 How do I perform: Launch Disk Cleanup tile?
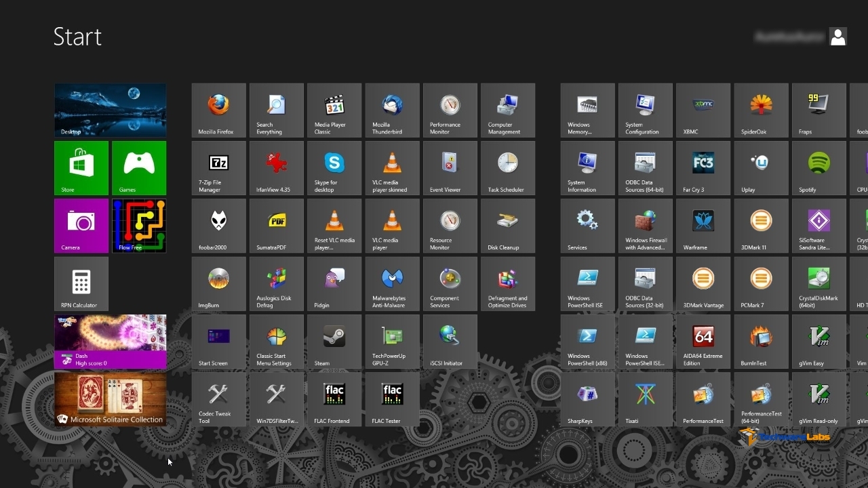pyautogui.click(x=508, y=226)
